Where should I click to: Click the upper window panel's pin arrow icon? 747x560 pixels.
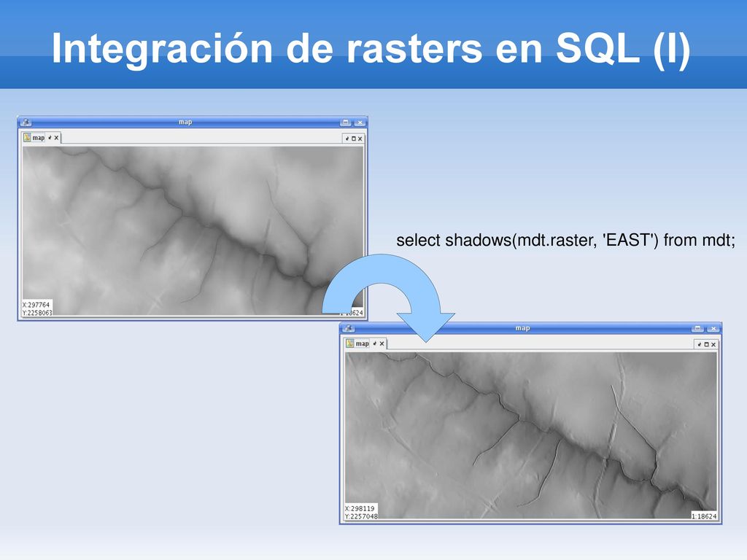(347, 139)
